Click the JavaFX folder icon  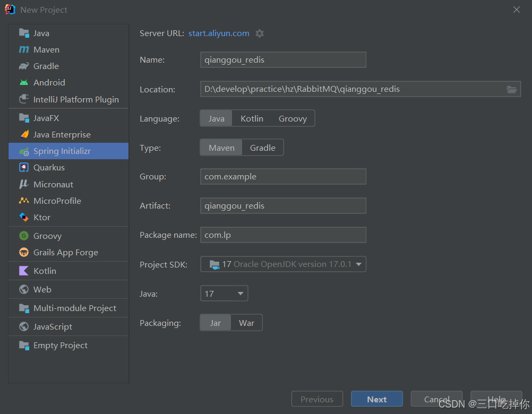point(24,118)
